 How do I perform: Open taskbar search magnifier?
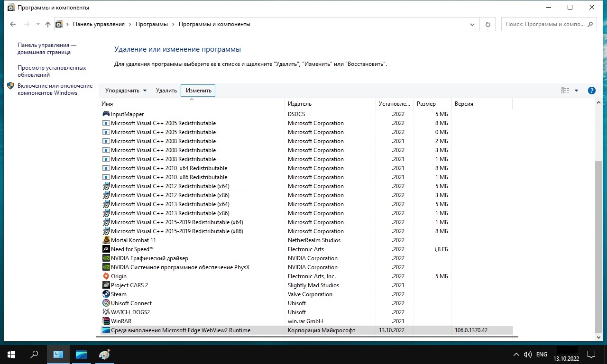[34, 354]
